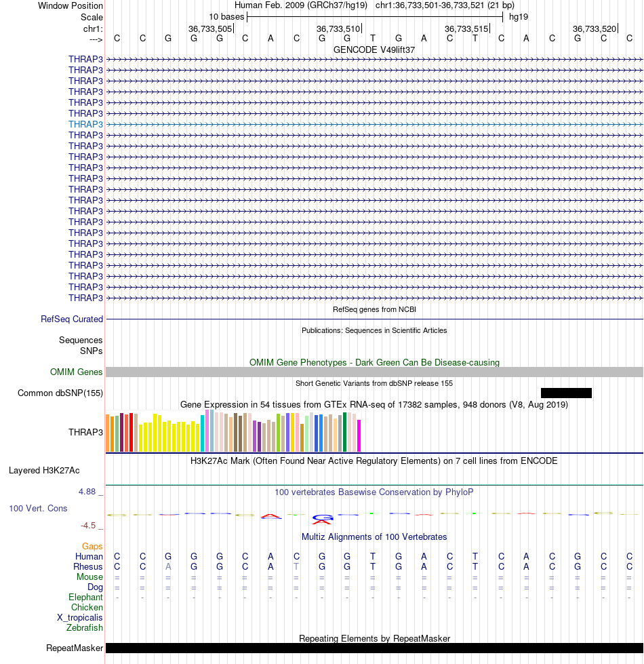Select the Rhesus alignment row label
Screen dimensions: 644x664
88,566
